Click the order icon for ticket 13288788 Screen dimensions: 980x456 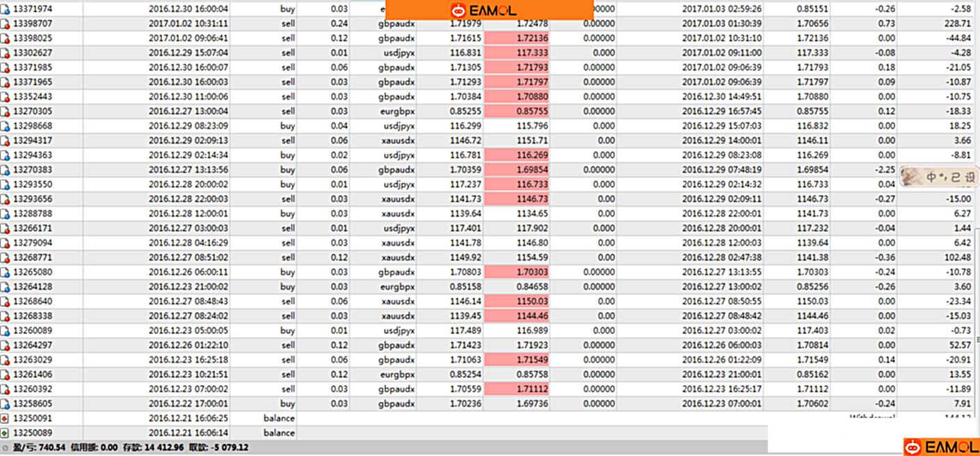click(5, 214)
